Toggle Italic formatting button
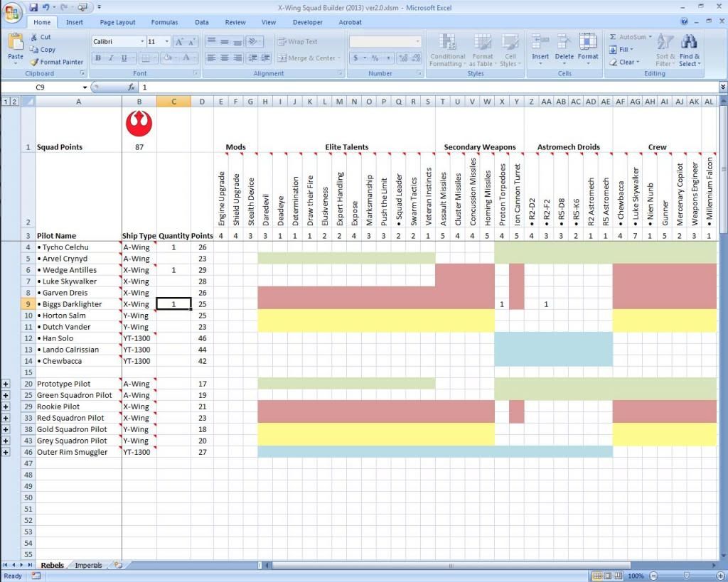 [110, 58]
